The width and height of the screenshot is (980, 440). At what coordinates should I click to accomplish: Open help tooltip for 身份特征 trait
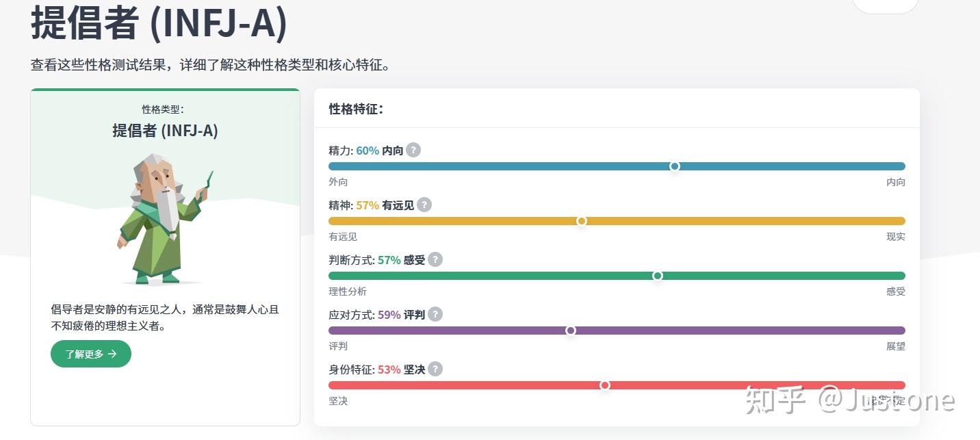tap(436, 370)
